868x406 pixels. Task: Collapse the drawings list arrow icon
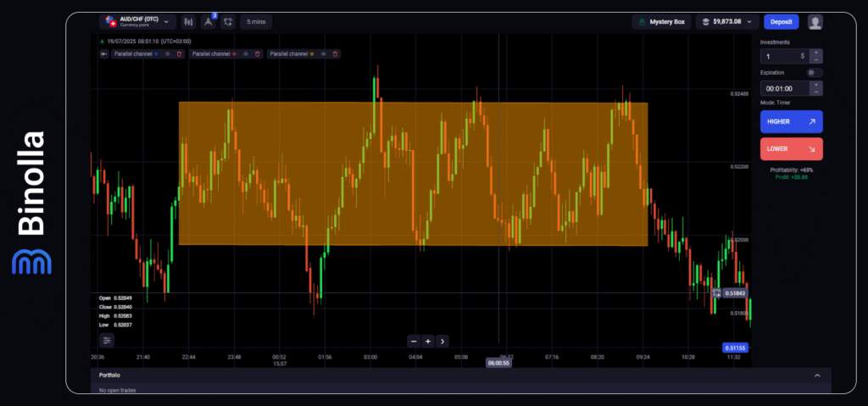[x=103, y=54]
